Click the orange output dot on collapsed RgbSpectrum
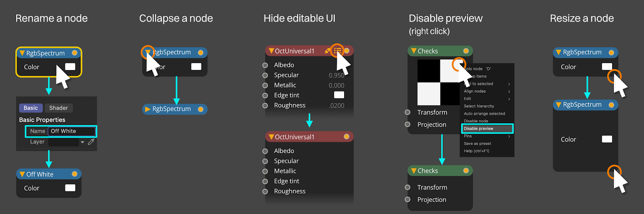The image size is (644, 214). tap(200, 109)
